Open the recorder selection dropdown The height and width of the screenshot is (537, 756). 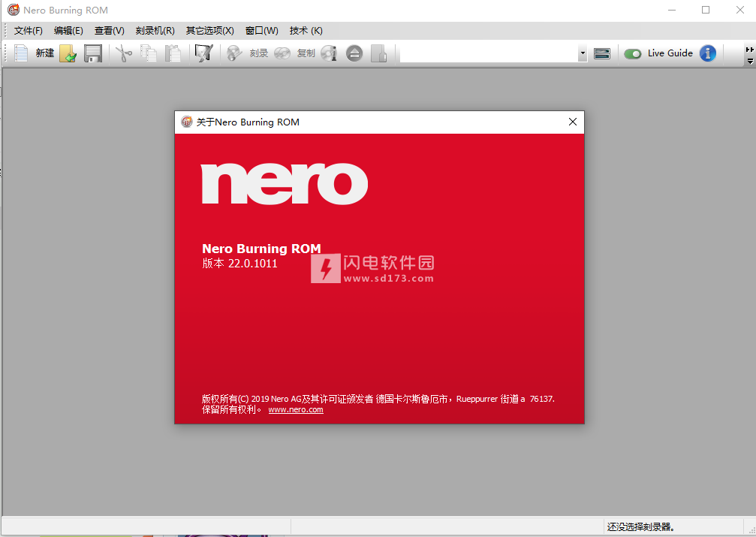pyautogui.click(x=583, y=53)
